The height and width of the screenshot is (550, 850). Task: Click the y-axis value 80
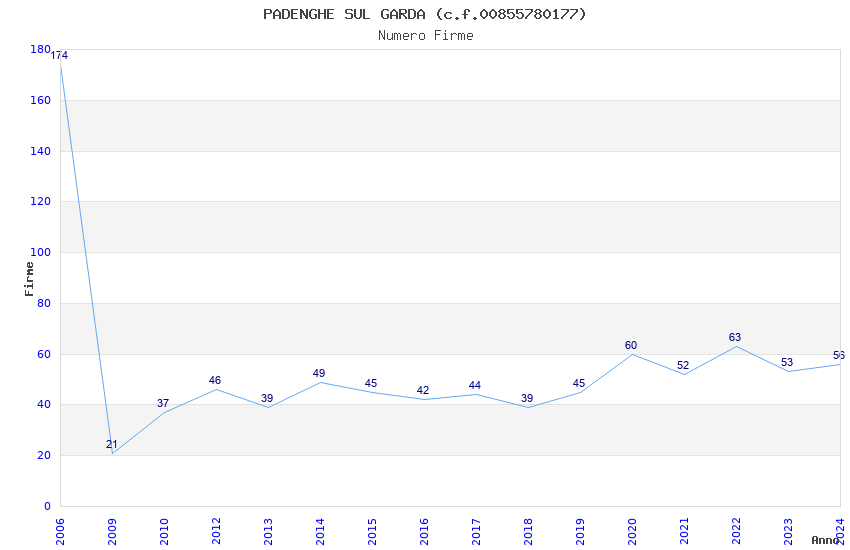pyautogui.click(x=44, y=303)
